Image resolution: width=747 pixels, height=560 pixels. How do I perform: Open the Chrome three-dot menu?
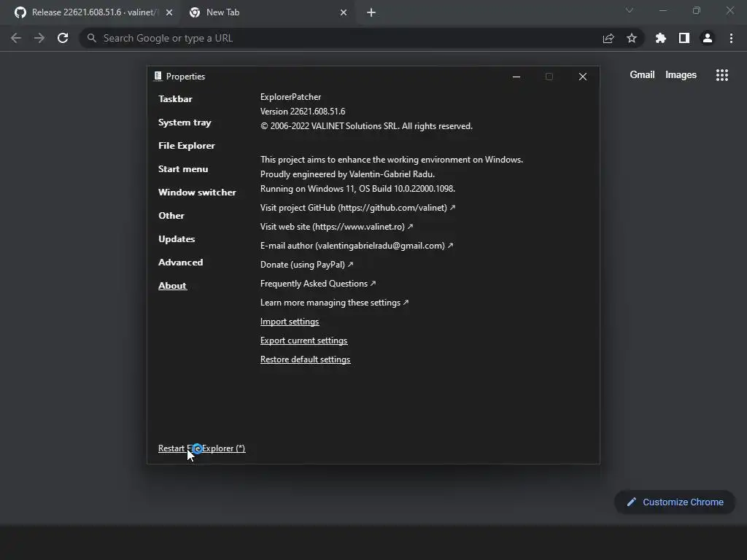[731, 38]
